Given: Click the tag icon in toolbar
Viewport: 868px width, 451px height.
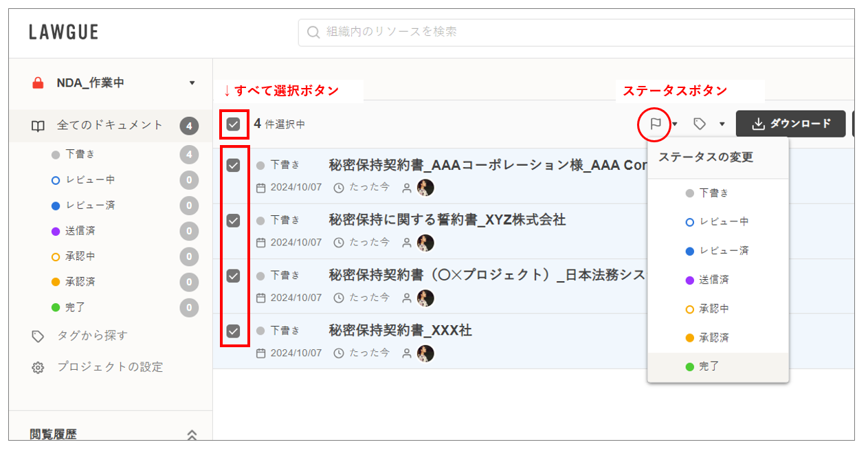Looking at the screenshot, I should pyautogui.click(x=700, y=124).
